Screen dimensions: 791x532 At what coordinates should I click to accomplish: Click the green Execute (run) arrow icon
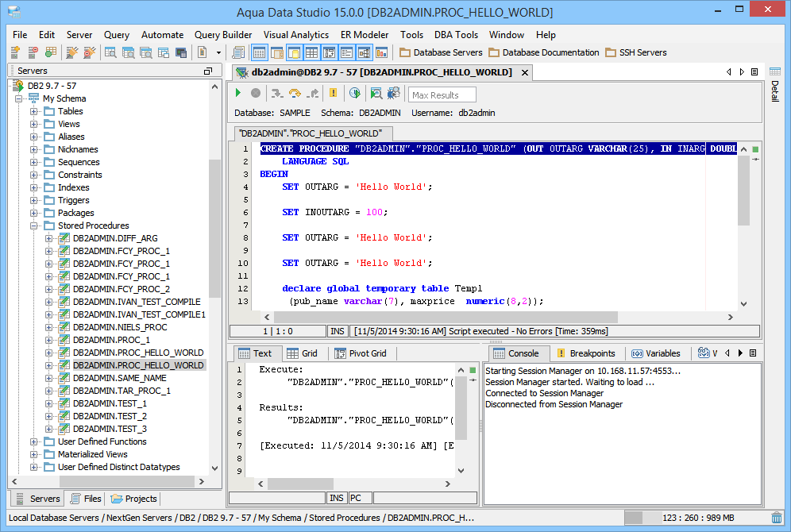pos(238,94)
